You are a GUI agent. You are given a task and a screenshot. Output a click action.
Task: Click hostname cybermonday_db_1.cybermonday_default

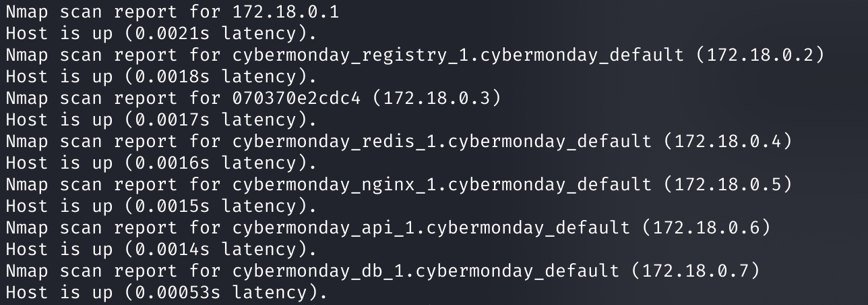[426, 271]
